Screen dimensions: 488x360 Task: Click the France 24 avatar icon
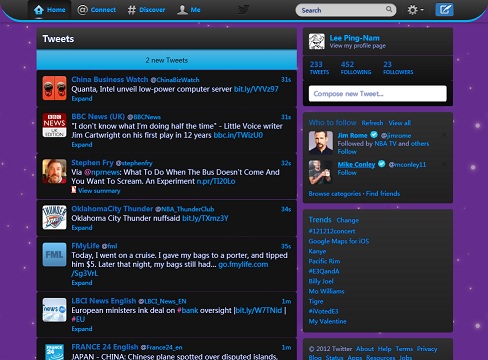[54, 352]
